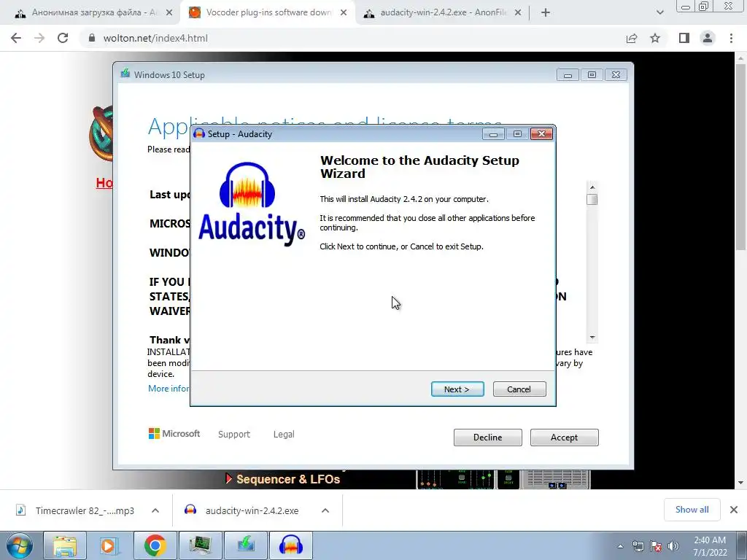The height and width of the screenshot is (560, 747).
Task: Toggle the browser side panel
Action: (684, 38)
